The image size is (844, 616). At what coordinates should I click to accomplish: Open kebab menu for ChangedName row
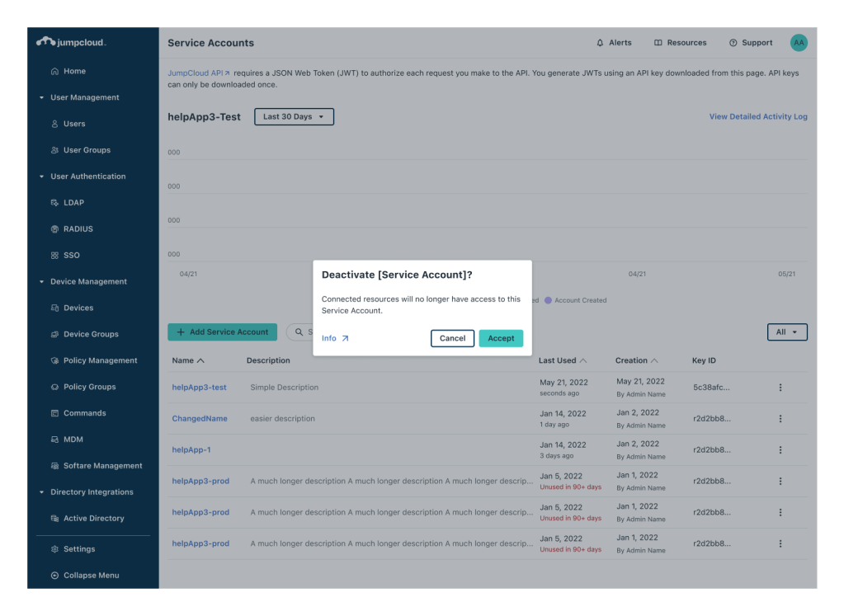tap(780, 419)
